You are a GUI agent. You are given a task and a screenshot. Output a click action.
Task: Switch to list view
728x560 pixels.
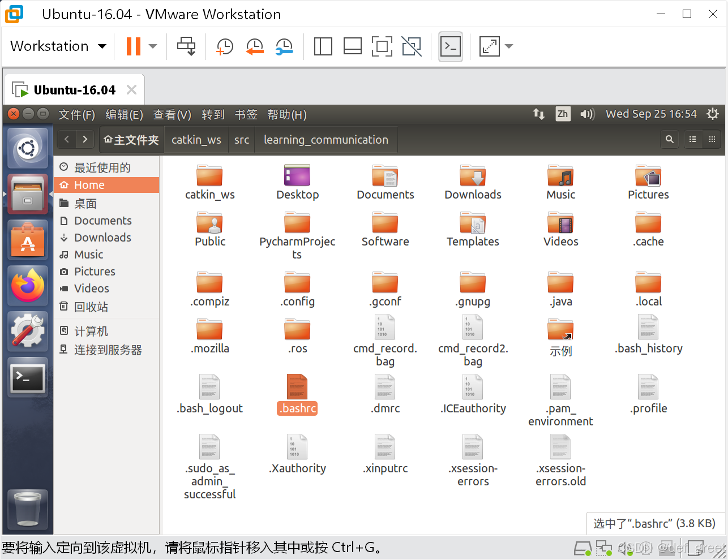[692, 139]
